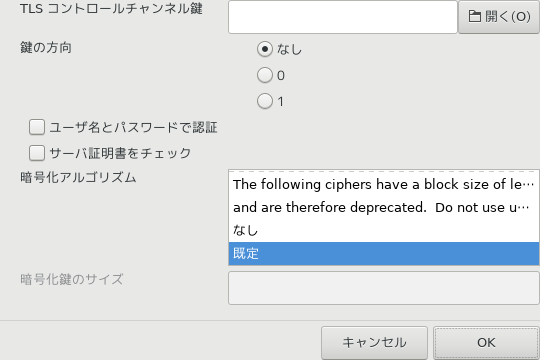Click the サーバ証明書をチェック label text

[x=120, y=153]
